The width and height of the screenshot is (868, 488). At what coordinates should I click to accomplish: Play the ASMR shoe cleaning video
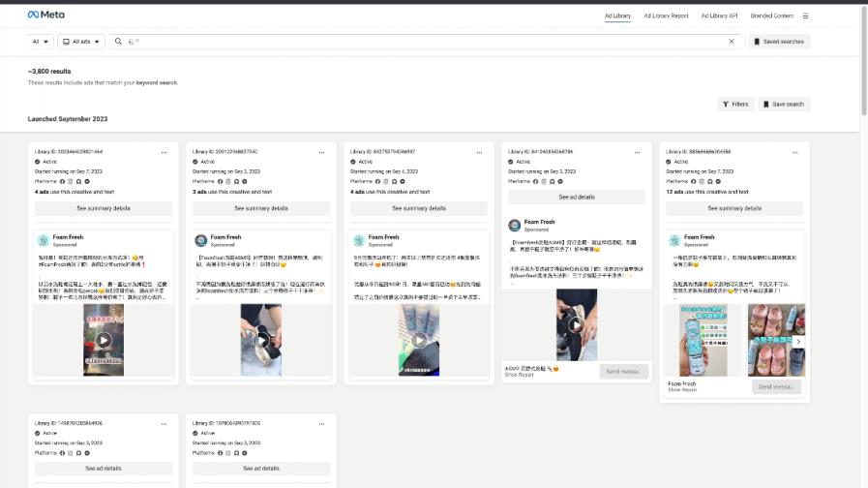[x=577, y=325]
